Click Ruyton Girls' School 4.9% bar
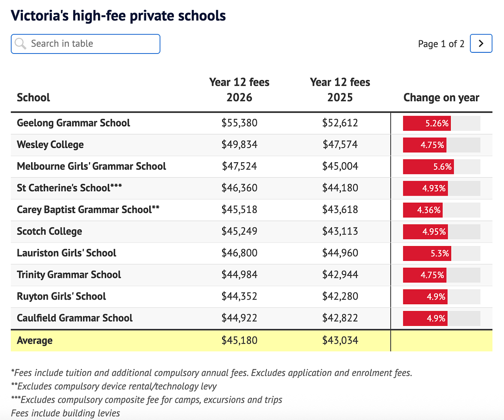Screen dimensions: 504x420 [425, 296]
